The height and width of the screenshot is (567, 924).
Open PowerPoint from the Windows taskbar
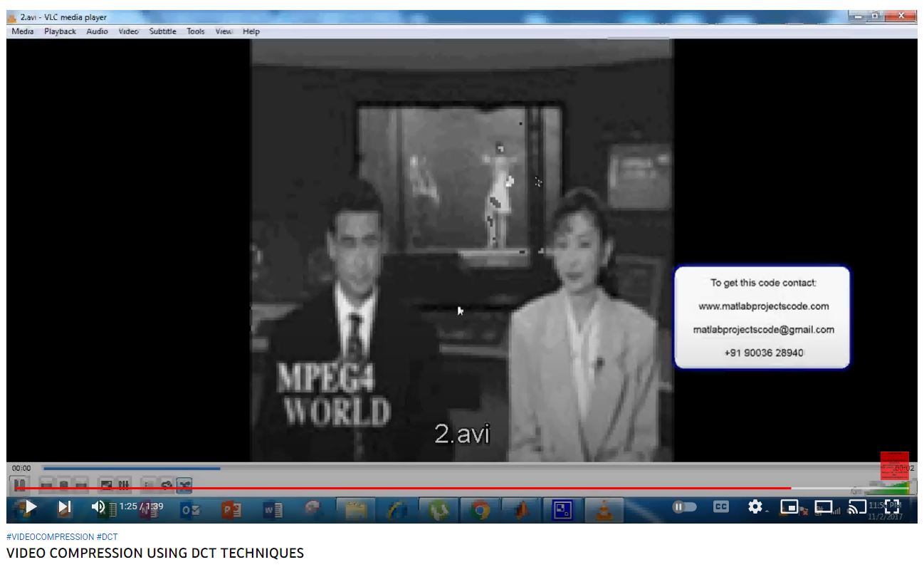231,509
